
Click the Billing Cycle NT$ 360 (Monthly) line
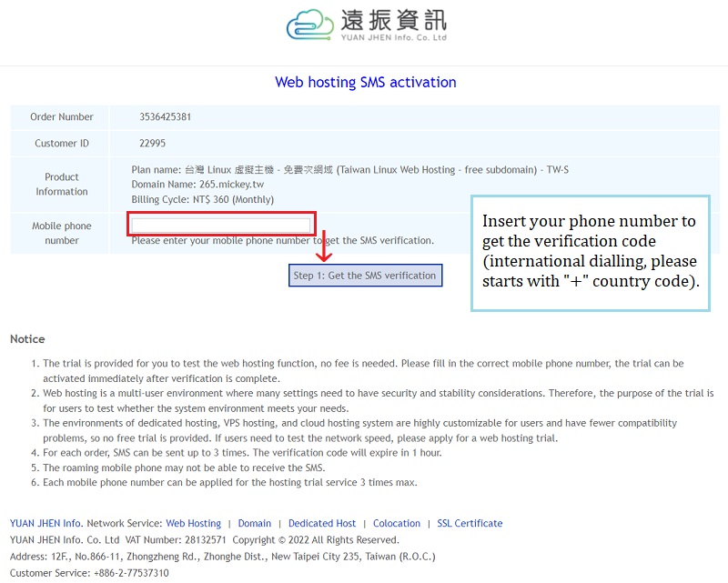[202, 199]
